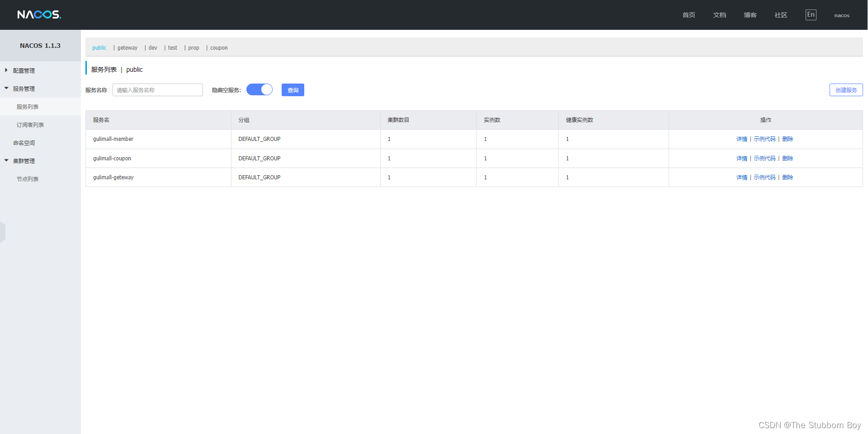Click DEFAULT_GROUP in the gulimall-coupon row
Viewport: 868px width, 434px height.
tap(259, 159)
